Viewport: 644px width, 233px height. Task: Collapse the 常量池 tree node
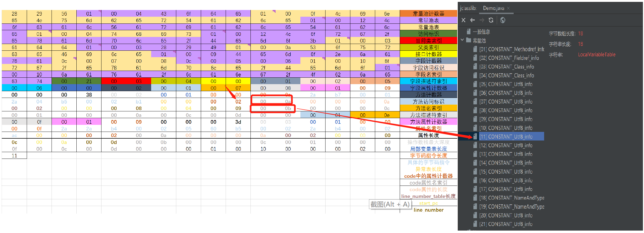click(462, 40)
